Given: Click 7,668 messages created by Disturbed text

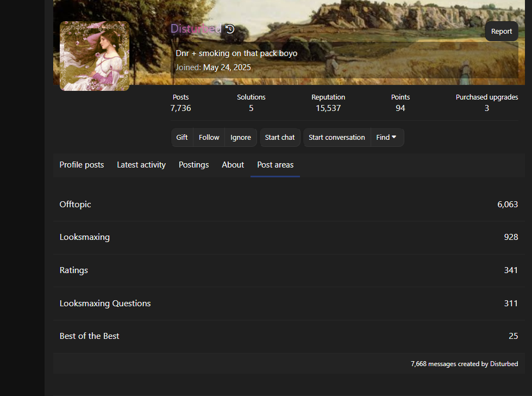Looking at the screenshot, I should [x=465, y=364].
